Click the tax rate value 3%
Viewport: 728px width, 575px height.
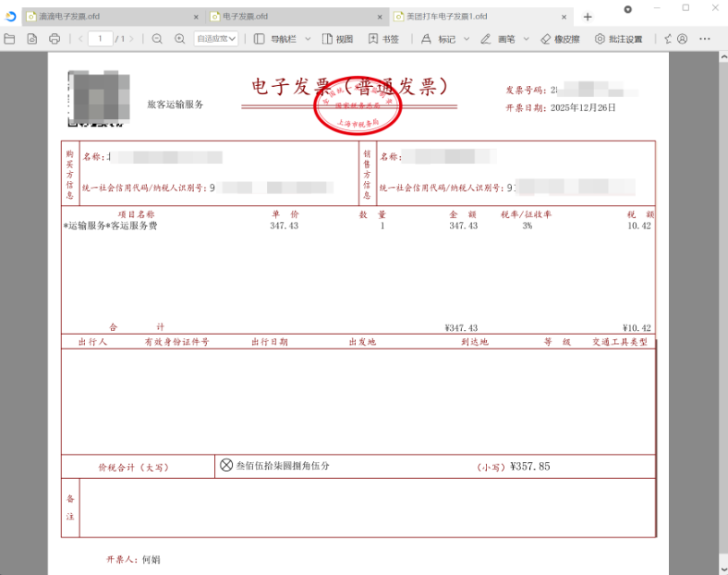[527, 226]
